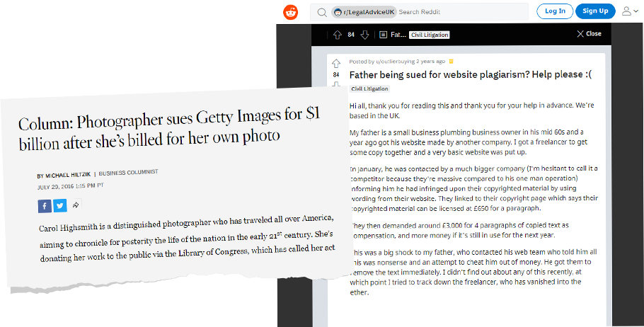Click the '2 years ago' post timestamp
This screenshot has height=327, width=644.
(x=430, y=62)
